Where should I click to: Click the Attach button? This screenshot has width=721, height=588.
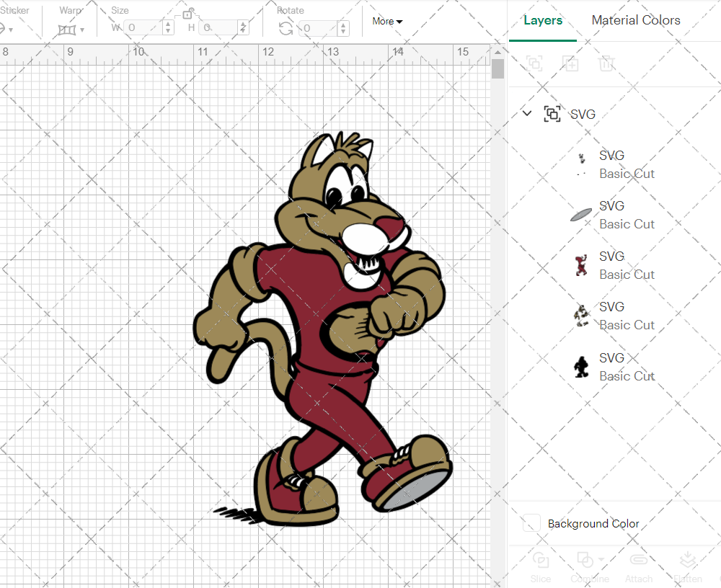[x=639, y=568]
